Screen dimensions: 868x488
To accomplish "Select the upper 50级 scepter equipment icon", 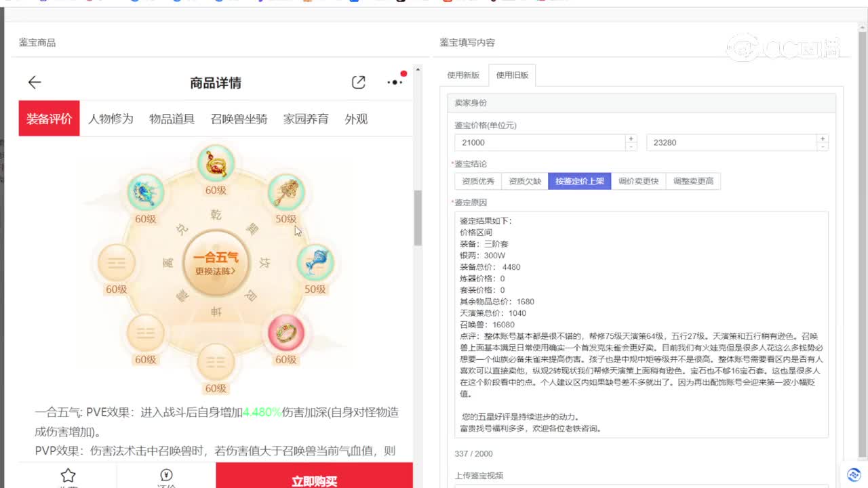I will (285, 192).
